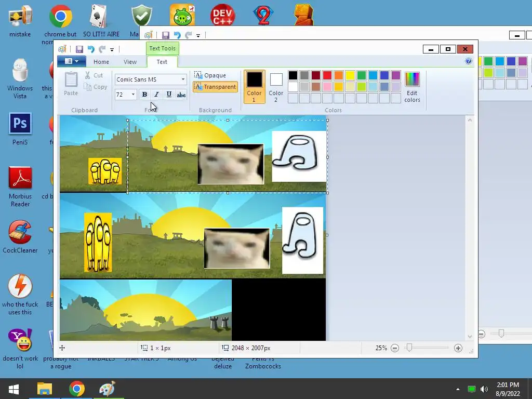Select the Text ribbon tab
The height and width of the screenshot is (399, 532).
pyautogui.click(x=162, y=62)
